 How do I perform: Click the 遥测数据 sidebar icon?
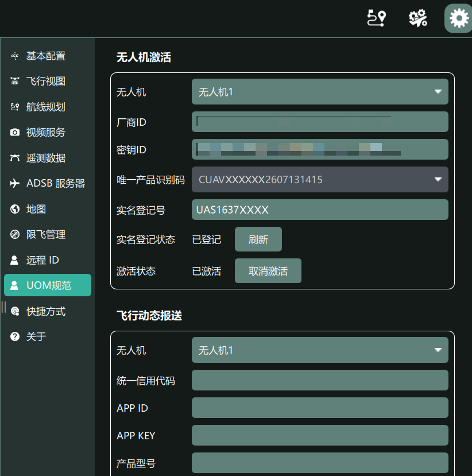[14, 158]
